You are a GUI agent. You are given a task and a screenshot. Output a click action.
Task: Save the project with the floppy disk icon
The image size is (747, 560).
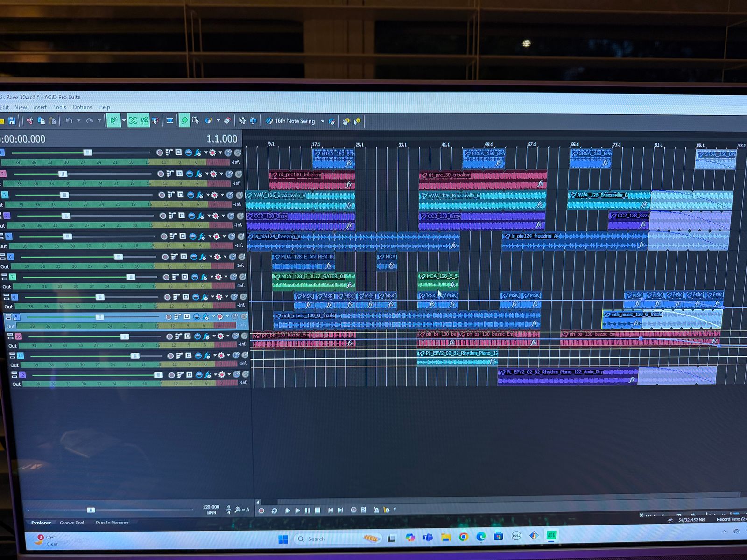12,121
